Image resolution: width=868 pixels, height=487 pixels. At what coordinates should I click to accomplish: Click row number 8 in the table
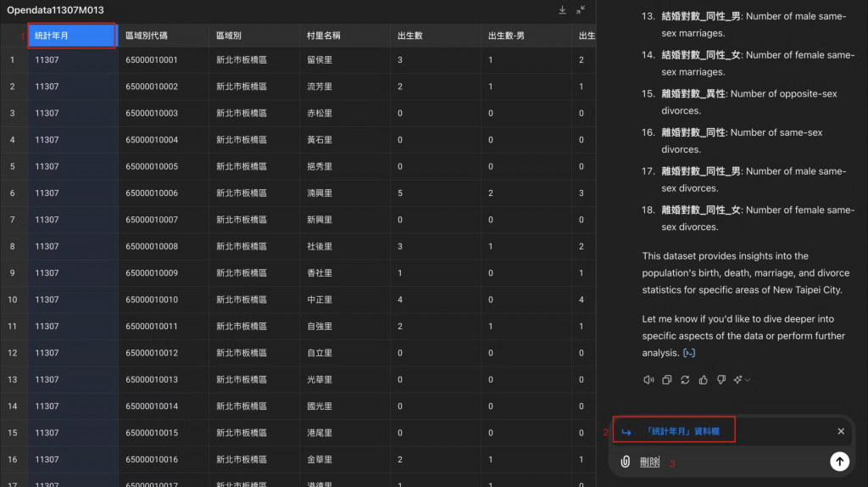(x=12, y=246)
